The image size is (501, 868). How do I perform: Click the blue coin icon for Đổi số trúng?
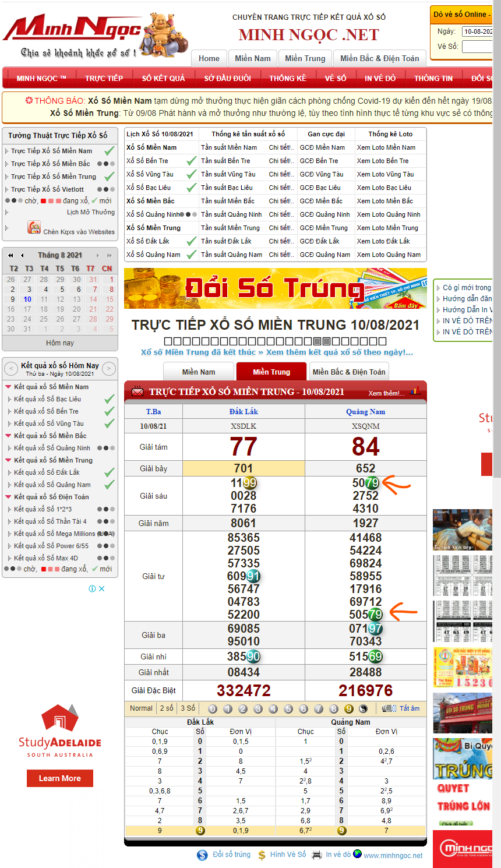point(202,855)
